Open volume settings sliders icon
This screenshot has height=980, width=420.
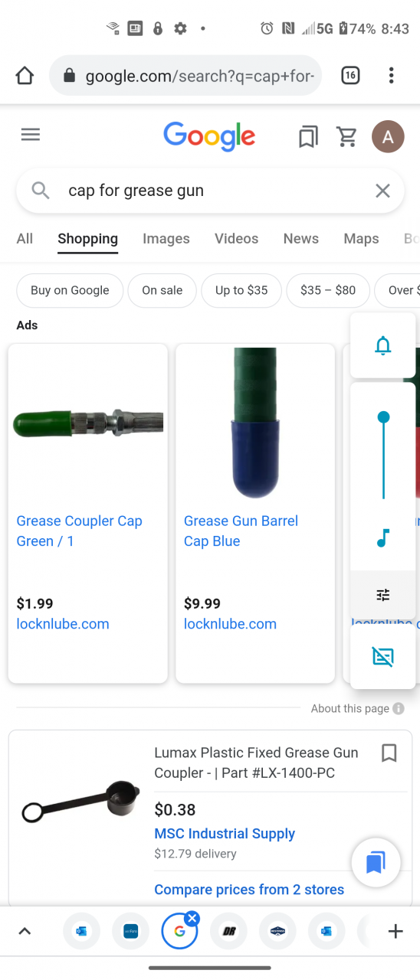pos(383,595)
